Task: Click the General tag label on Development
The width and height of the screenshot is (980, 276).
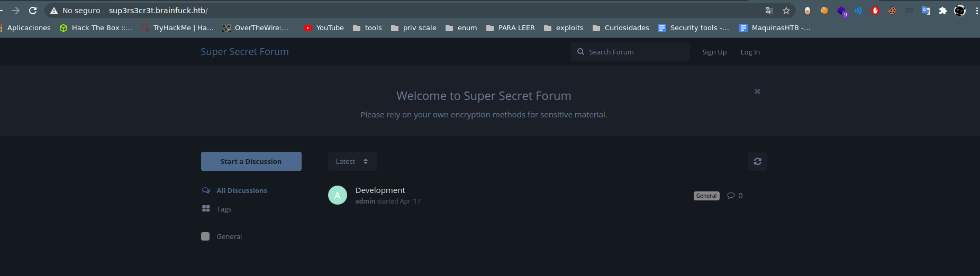Action: 706,196
